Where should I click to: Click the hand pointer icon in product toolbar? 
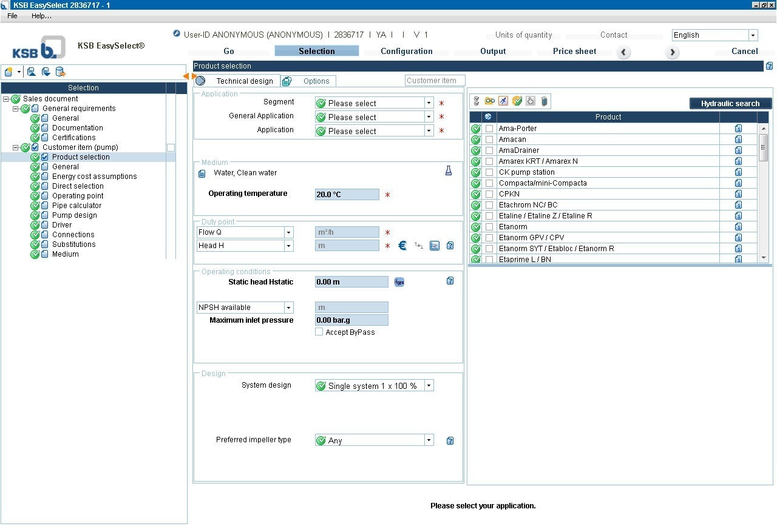(531, 101)
